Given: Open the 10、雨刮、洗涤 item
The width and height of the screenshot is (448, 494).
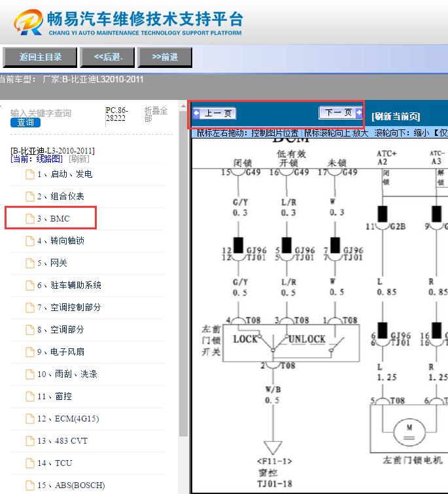Looking at the screenshot, I should pyautogui.click(x=67, y=374).
